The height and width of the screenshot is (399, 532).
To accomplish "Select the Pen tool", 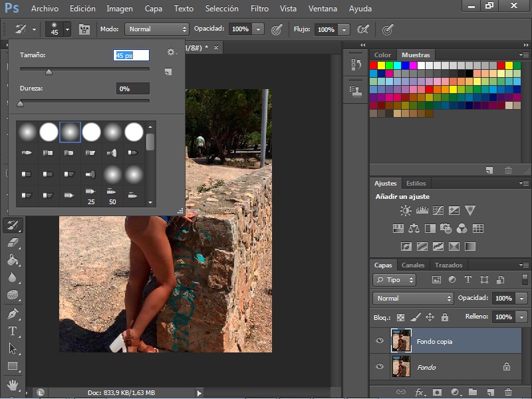I will 13,314.
